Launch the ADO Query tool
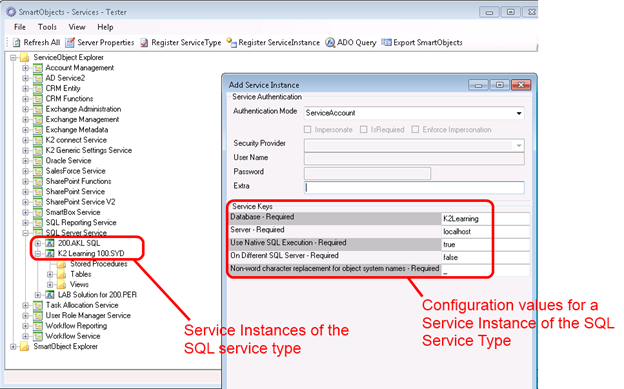The image size is (624, 389). (x=330, y=42)
